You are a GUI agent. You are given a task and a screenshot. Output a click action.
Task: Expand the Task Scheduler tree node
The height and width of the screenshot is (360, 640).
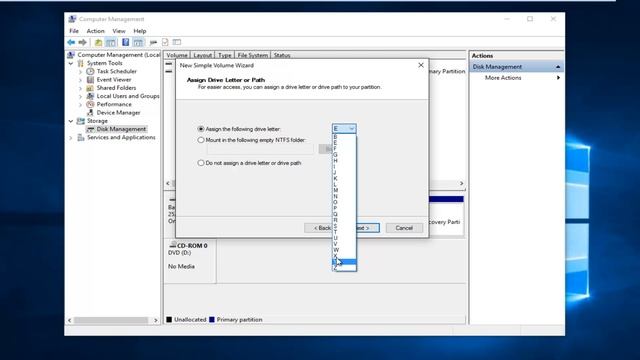click(x=80, y=71)
